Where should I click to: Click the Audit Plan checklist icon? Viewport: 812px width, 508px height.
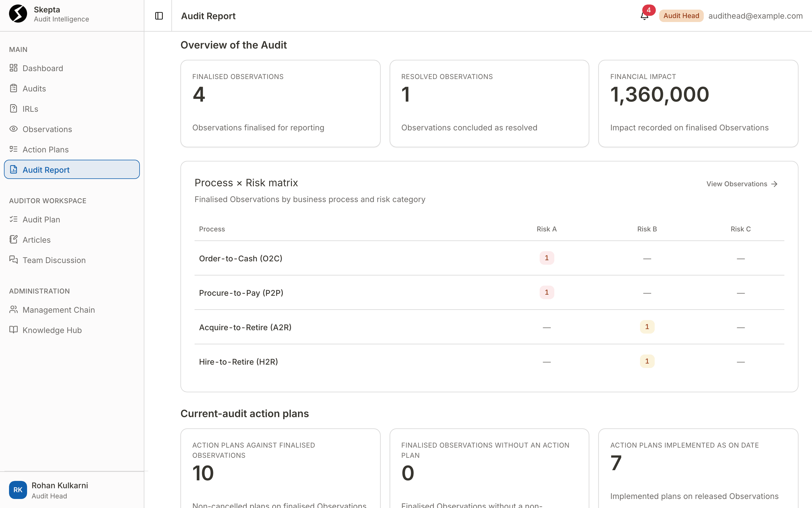14,219
